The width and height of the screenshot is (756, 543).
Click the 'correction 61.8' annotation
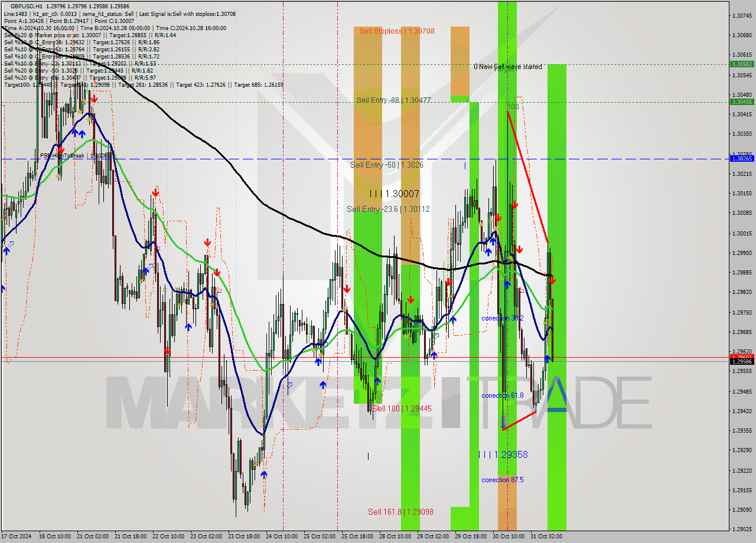coord(503,395)
